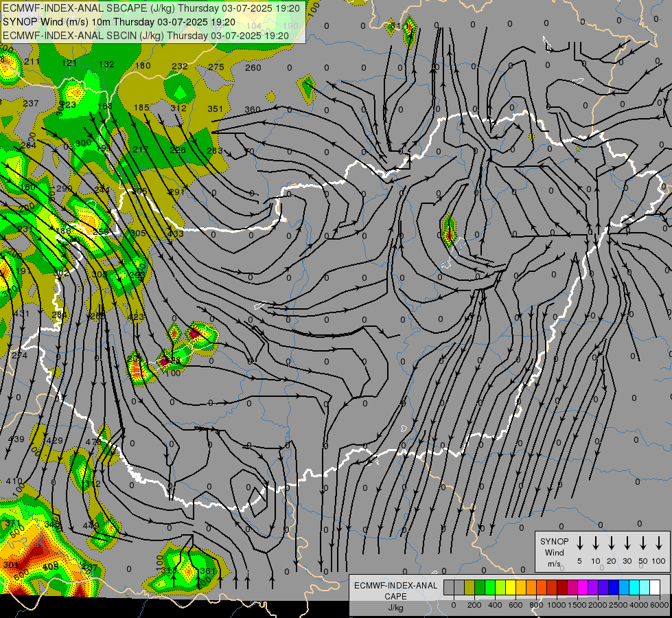Click the map value 275
The height and width of the screenshot is (618, 672).
pyautogui.click(x=216, y=67)
